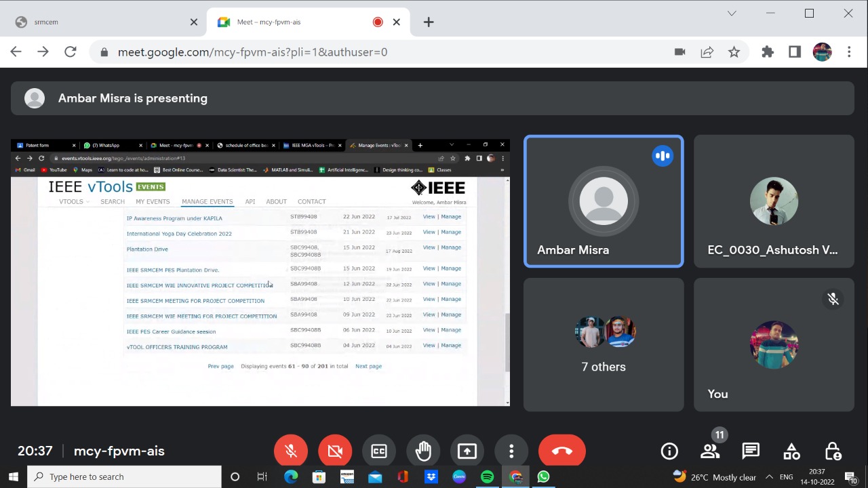
Task: Open the three-dot more options menu
Action: (511, 451)
